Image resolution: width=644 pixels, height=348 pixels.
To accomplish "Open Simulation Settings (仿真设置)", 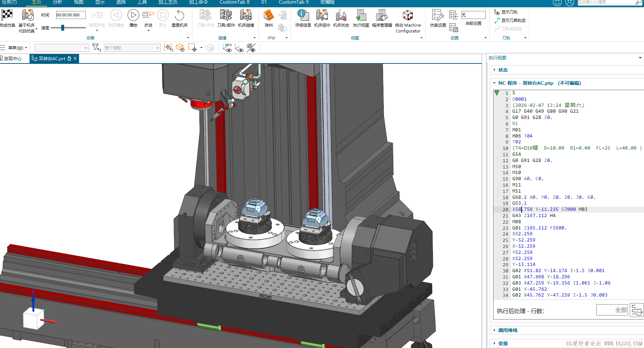I will click(x=437, y=16).
